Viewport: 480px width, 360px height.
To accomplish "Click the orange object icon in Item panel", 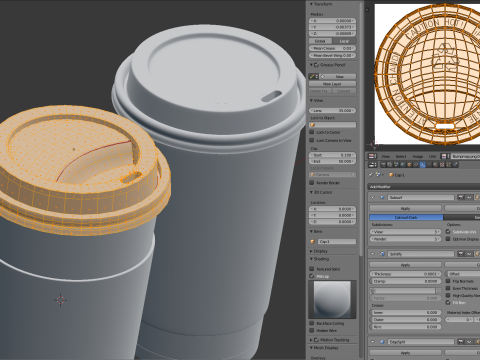I will [x=313, y=241].
